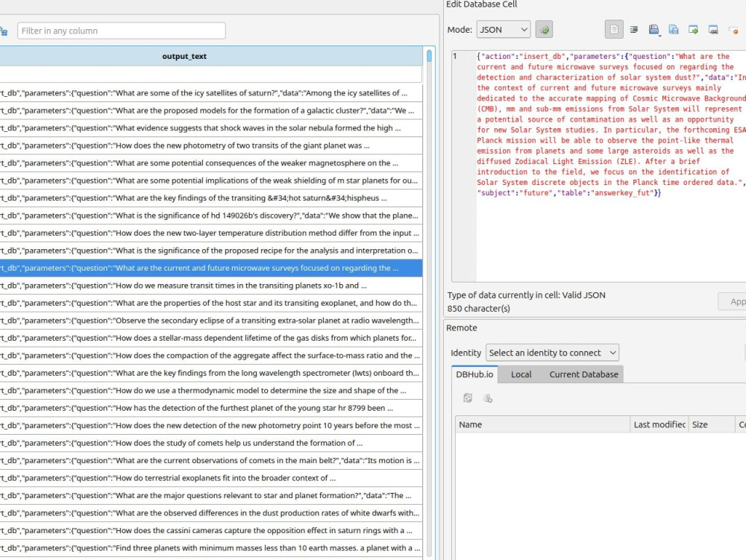Viewport: 746px width, 560px height.
Task: Select highlighted row about microwave surveys
Action: pyautogui.click(x=211, y=268)
